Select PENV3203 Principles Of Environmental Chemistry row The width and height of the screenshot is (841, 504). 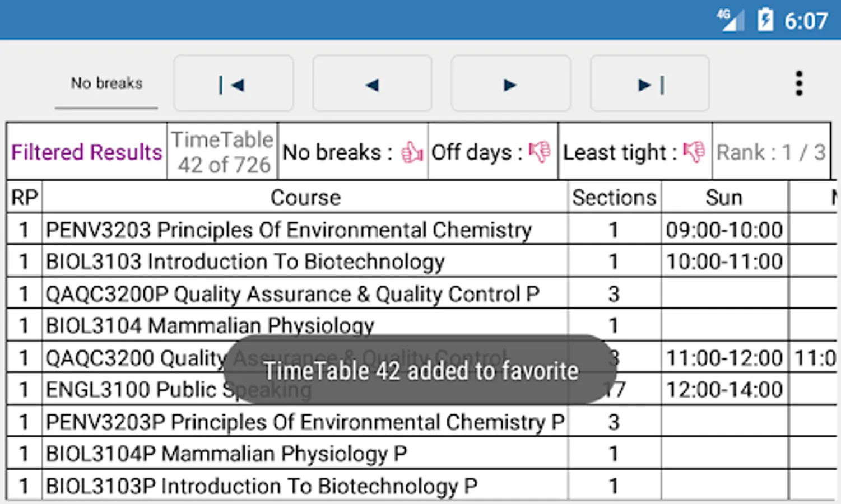tap(289, 230)
